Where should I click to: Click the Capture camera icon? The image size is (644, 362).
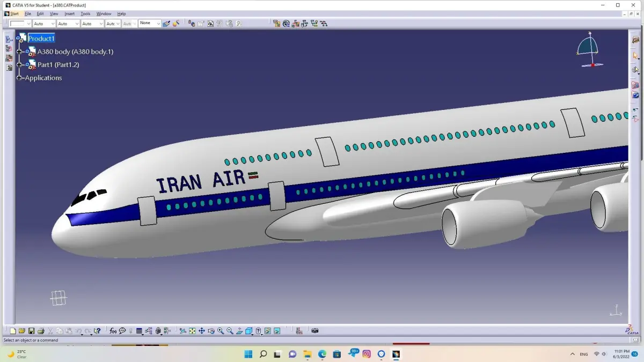pyautogui.click(x=315, y=331)
